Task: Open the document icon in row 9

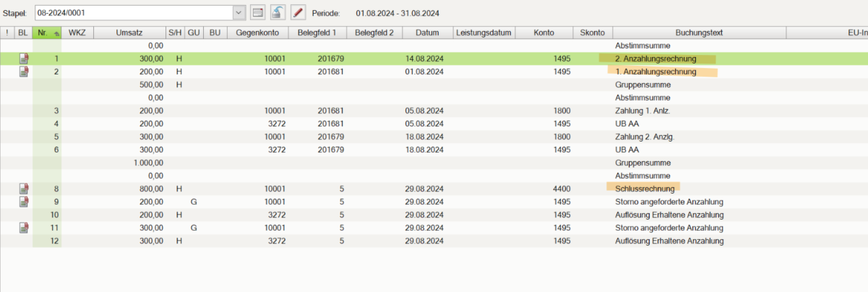Action: click(24, 201)
